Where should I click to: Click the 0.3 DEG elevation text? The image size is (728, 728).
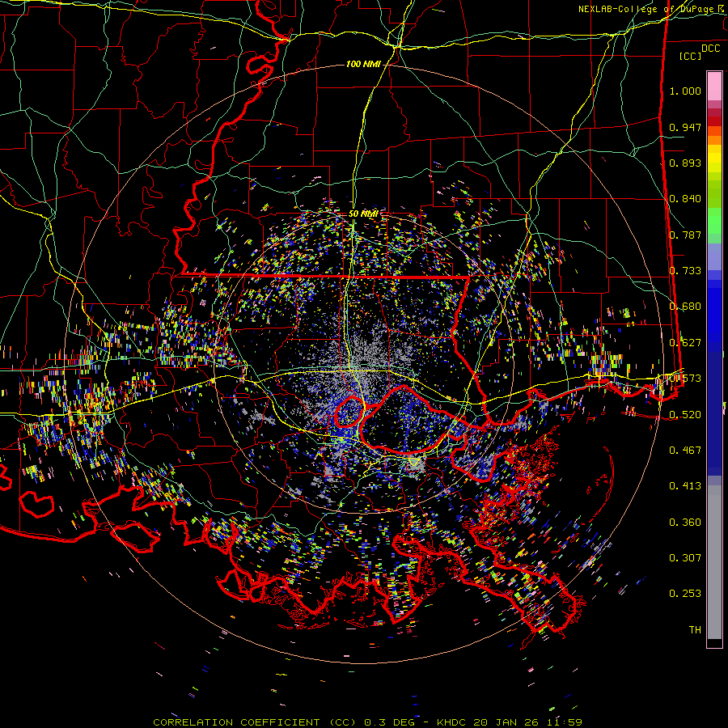(x=389, y=722)
